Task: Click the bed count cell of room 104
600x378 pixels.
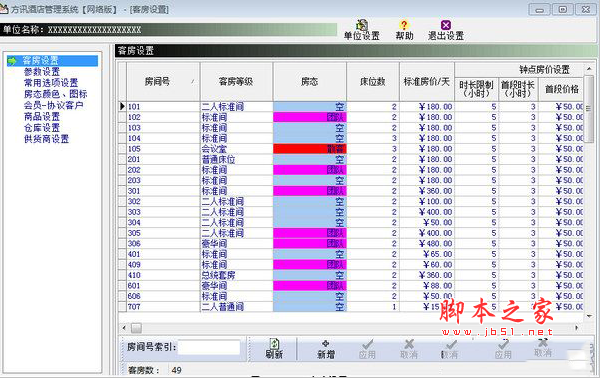Action: pos(373,138)
